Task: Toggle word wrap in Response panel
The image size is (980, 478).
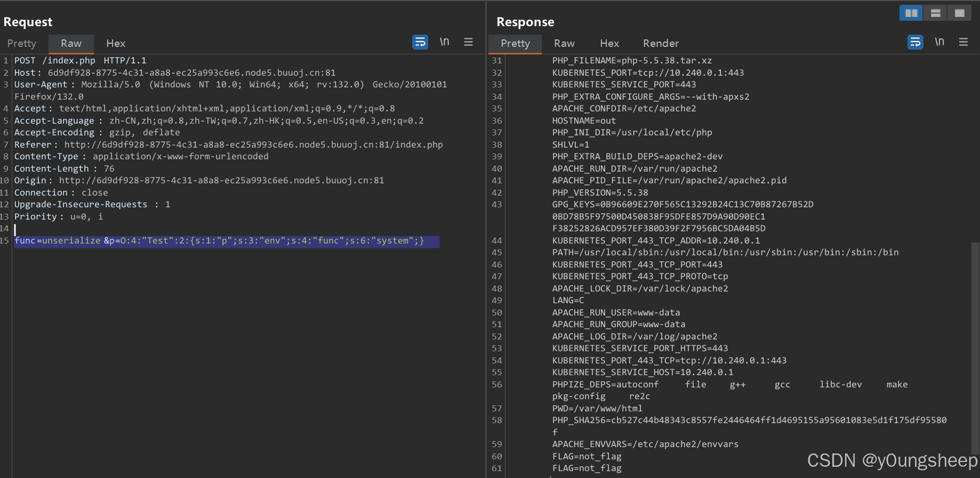Action: (x=915, y=42)
